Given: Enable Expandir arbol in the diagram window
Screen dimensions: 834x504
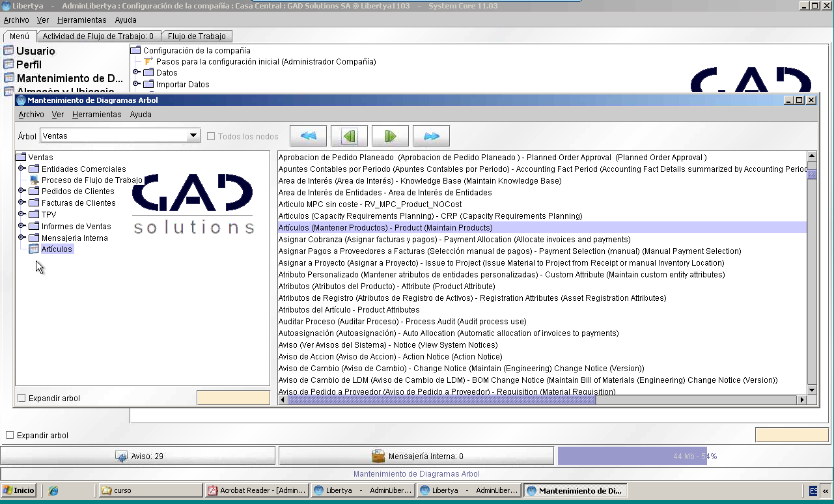Looking at the screenshot, I should tap(21, 398).
